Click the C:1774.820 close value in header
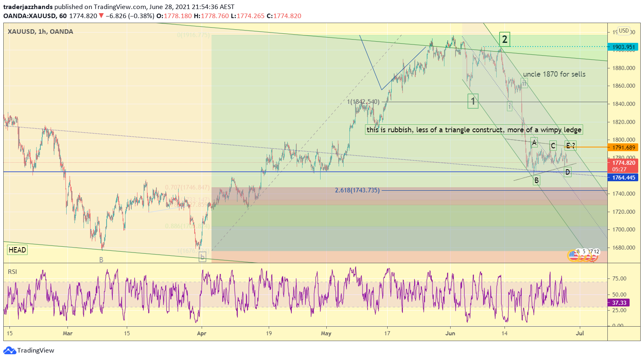Viewport: 644px width, 360px height. [284, 16]
